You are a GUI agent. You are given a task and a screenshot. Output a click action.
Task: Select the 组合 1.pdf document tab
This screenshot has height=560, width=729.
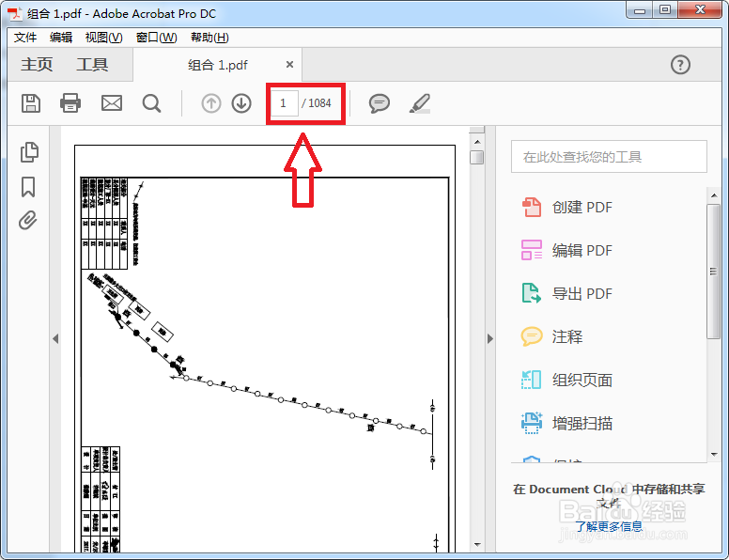tap(218, 65)
